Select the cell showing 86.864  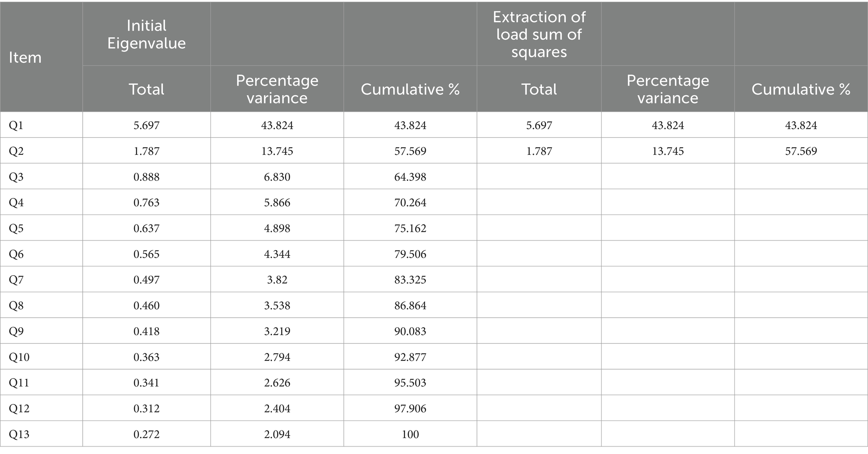click(x=410, y=305)
